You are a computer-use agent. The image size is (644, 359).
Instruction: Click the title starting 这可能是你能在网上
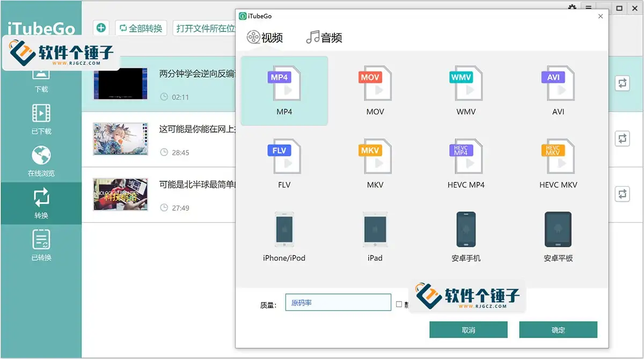click(197, 129)
